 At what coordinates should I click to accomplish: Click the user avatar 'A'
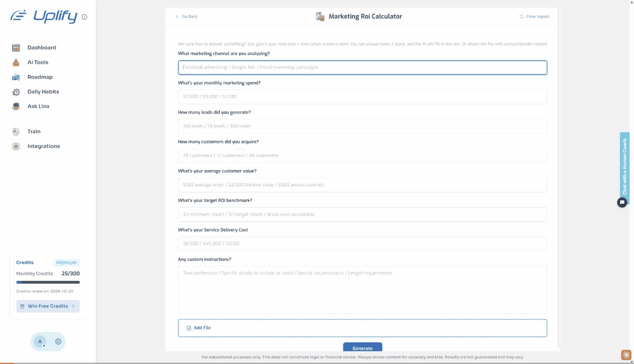(40, 341)
